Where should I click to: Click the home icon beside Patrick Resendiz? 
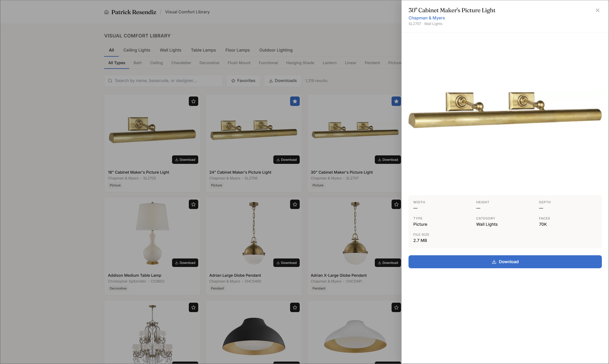[107, 12]
